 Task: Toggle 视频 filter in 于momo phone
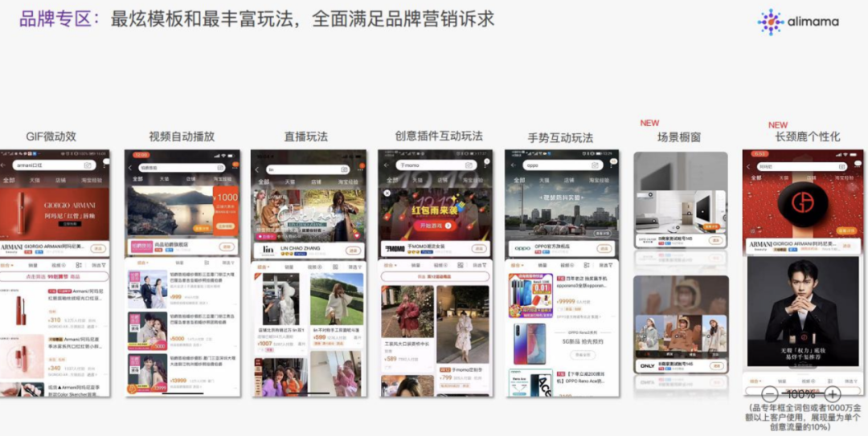point(440,266)
